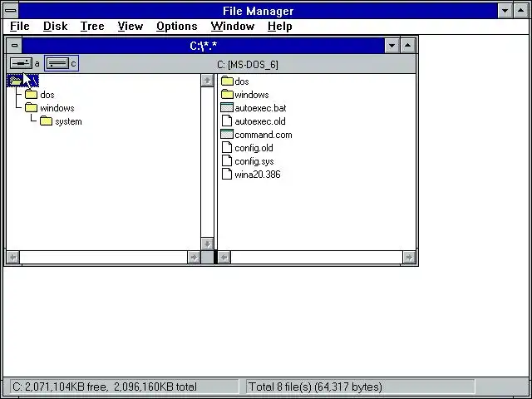Image resolution: width=532 pixels, height=399 pixels.
Task: Open Tree menu
Action: pos(92,26)
